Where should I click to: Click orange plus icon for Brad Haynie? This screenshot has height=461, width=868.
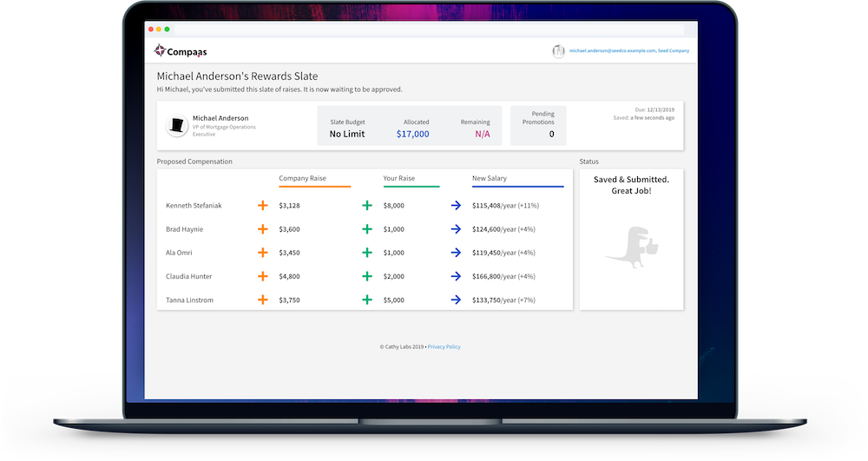pyautogui.click(x=263, y=229)
